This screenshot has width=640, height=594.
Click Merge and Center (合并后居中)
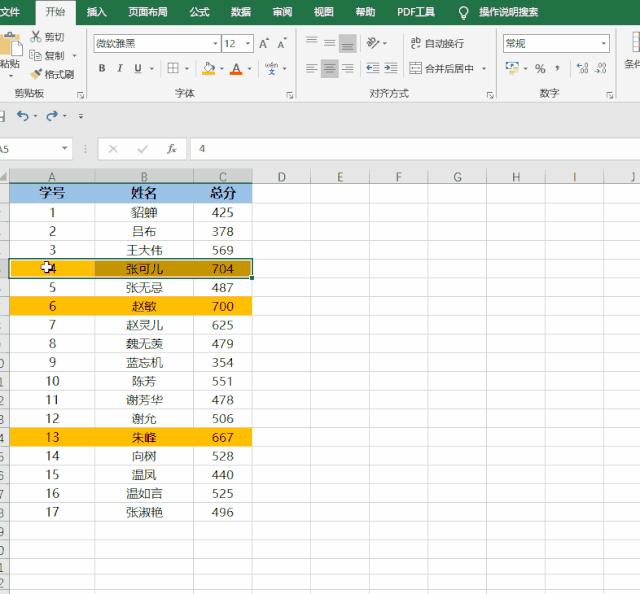[441, 68]
